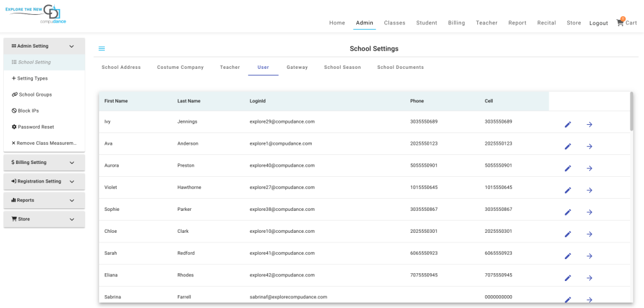644x308 pixels.
Task: Click the hamburger menu icon beside School Settings
Action: 102,49
